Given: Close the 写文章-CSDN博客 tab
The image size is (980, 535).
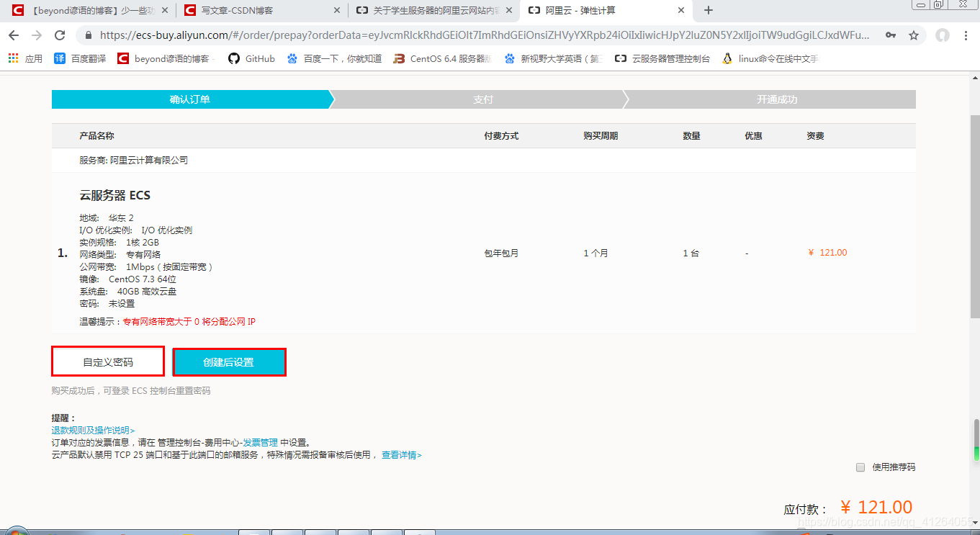Looking at the screenshot, I should click(x=338, y=10).
